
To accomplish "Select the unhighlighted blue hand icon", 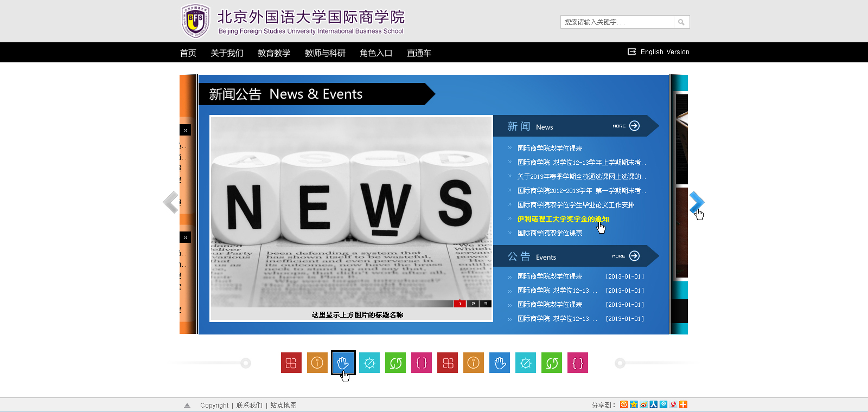I will (500, 363).
